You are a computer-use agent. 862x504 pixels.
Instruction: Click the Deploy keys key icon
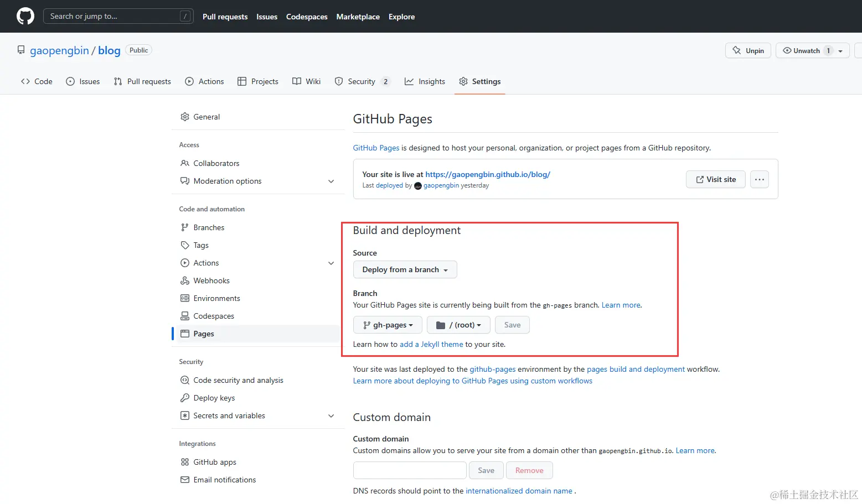[185, 398]
